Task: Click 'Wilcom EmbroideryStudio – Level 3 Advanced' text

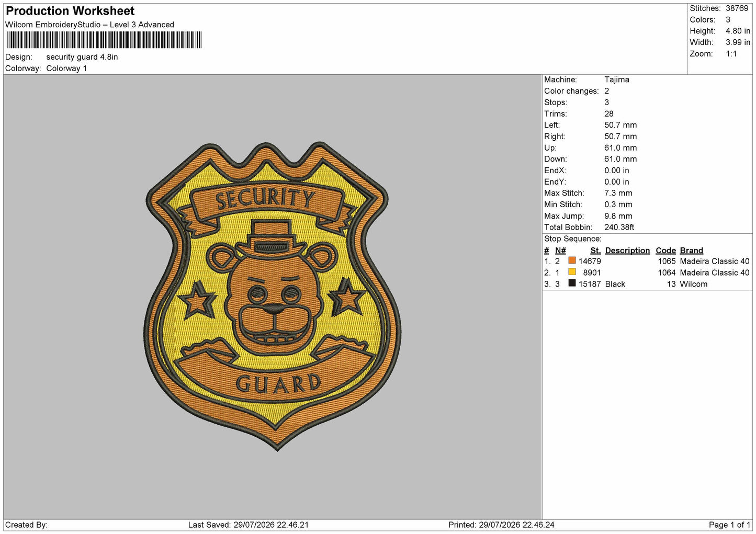Action: click(x=89, y=25)
